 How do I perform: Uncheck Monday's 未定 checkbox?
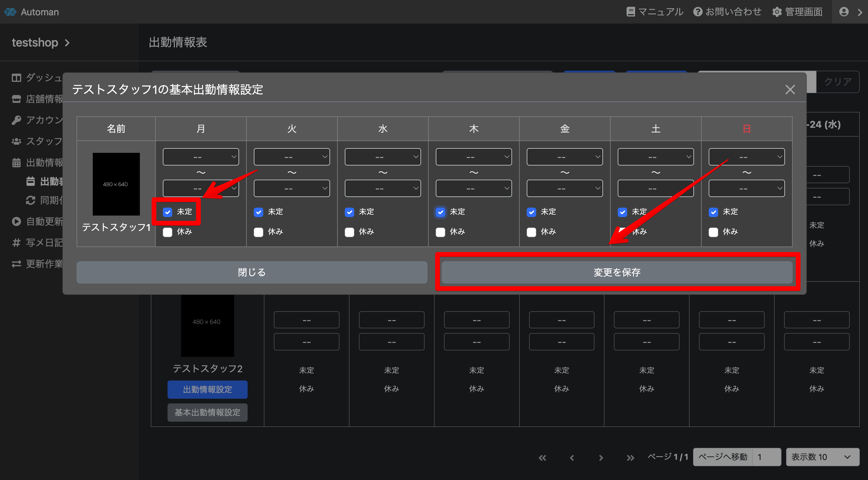[x=168, y=212]
